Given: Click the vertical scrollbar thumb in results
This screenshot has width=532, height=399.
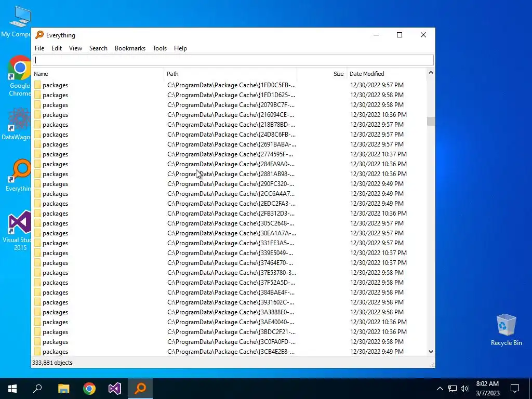Looking at the screenshot, I should pos(431,121).
